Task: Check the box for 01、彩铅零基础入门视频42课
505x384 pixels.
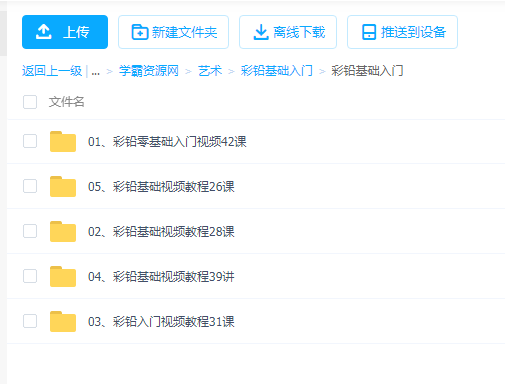Action: (30, 141)
